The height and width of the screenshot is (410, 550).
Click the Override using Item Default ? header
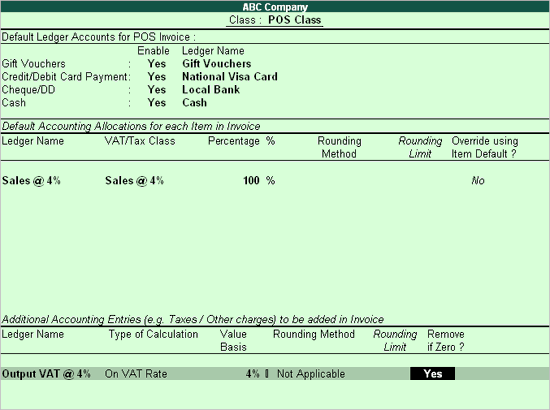pos(484,147)
